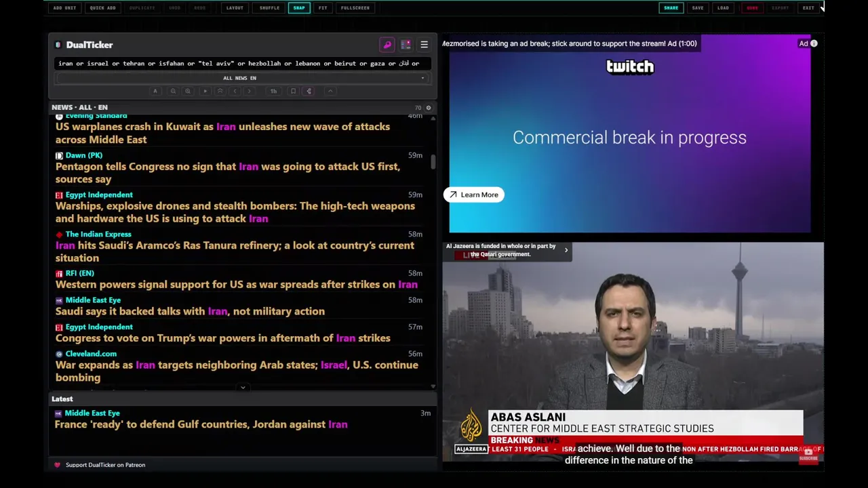Open the LAYOUT menu
This screenshot has width=868, height=488.
pyautogui.click(x=235, y=8)
